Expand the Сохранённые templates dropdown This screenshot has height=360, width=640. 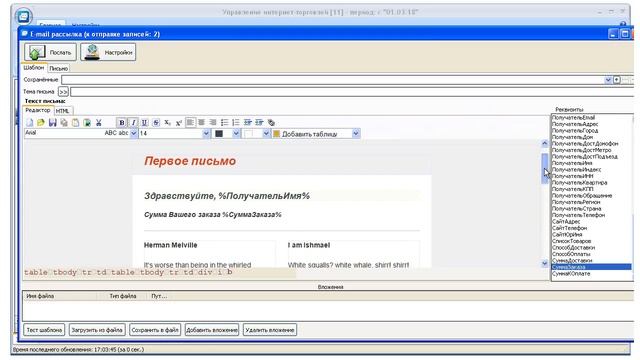(x=608, y=80)
